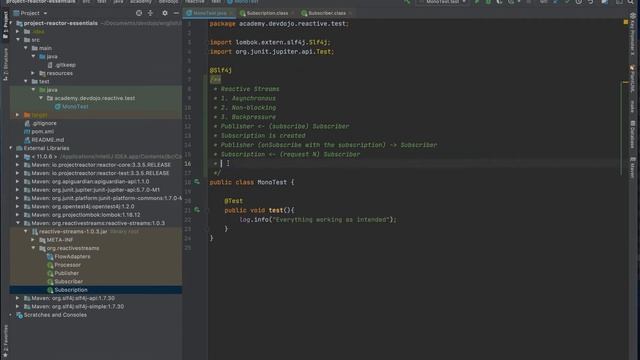The height and width of the screenshot is (360, 640).
Task: Expand Scratches and Consoles arrow
Action: point(11,315)
